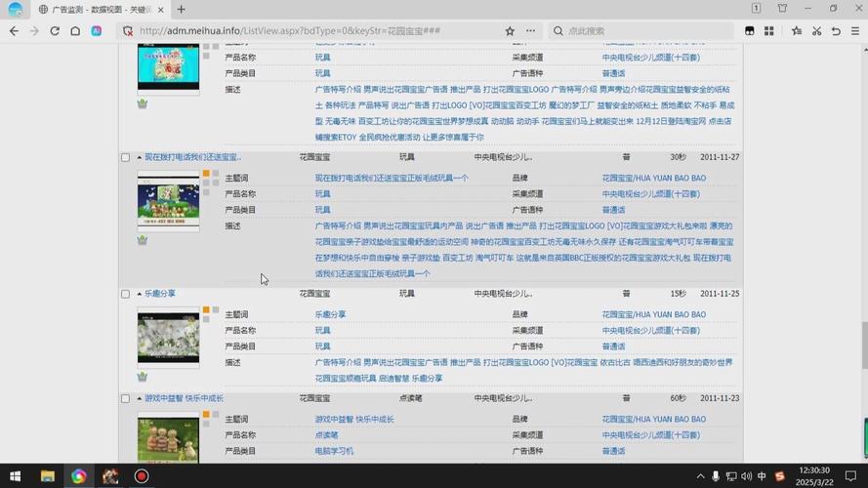This screenshot has width=868, height=488.
Task: Show hidden system tray icons
Action: 700,476
